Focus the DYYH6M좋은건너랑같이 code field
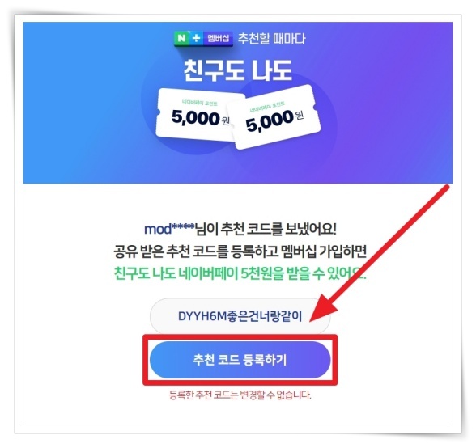 240,316
